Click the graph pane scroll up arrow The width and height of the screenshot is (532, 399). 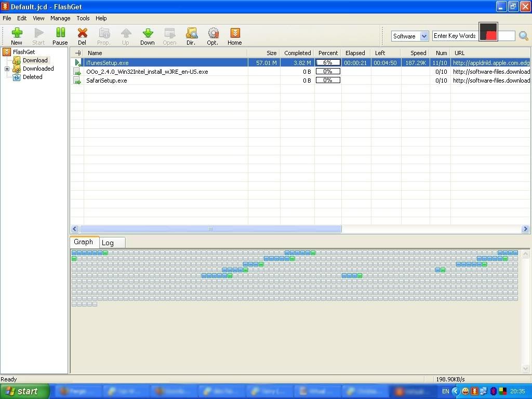(x=526, y=254)
